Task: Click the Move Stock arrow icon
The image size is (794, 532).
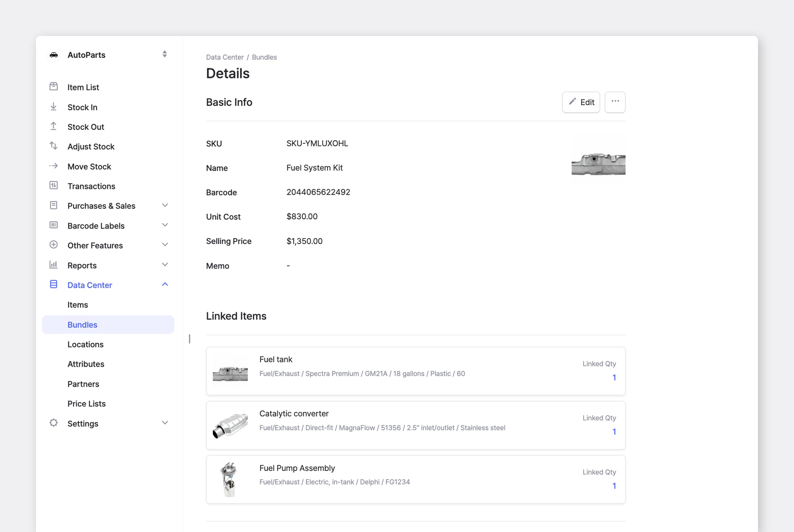Action: (54, 166)
